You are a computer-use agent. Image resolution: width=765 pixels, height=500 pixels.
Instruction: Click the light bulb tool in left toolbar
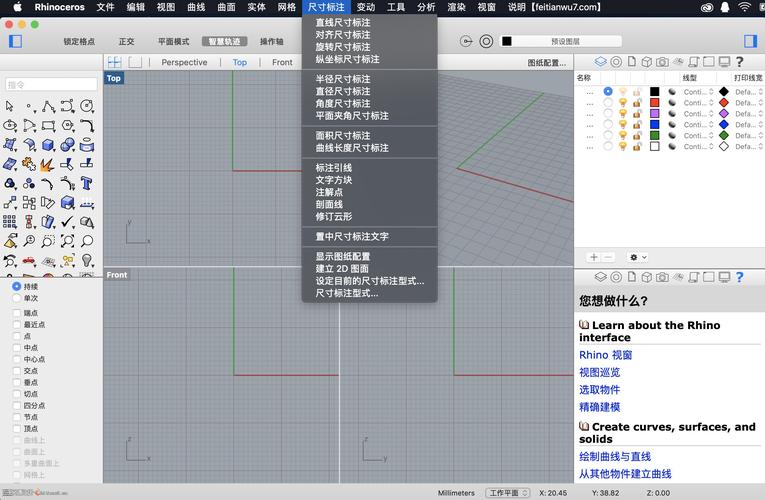pyautogui.click(x=87, y=260)
